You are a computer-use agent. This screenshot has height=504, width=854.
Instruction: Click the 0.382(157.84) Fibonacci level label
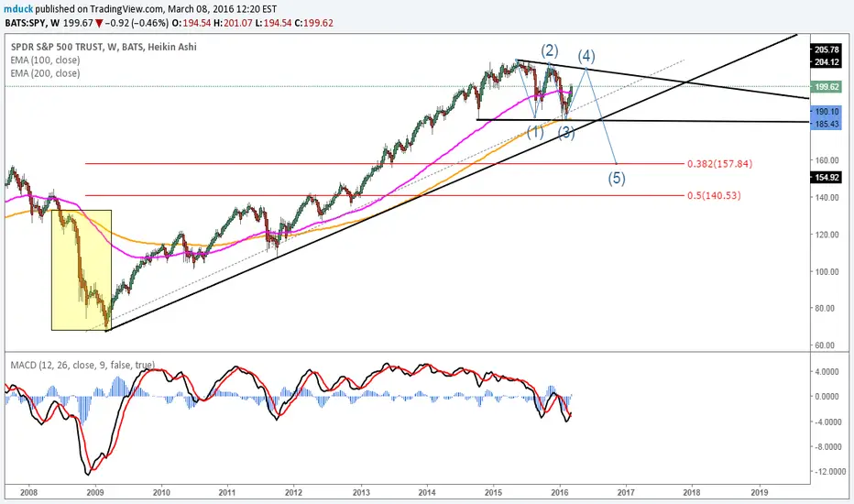click(719, 163)
